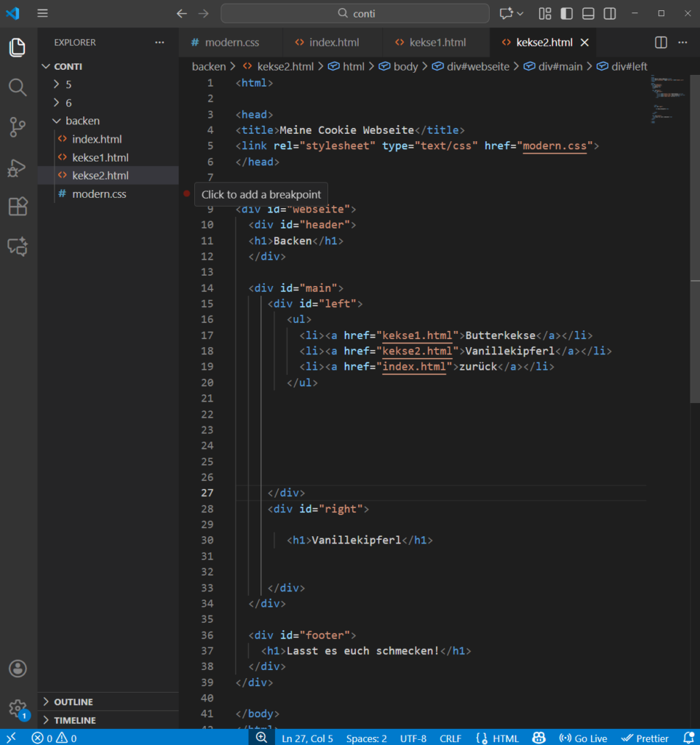Click the conti search box in title bar
700x745 pixels.
click(x=355, y=14)
